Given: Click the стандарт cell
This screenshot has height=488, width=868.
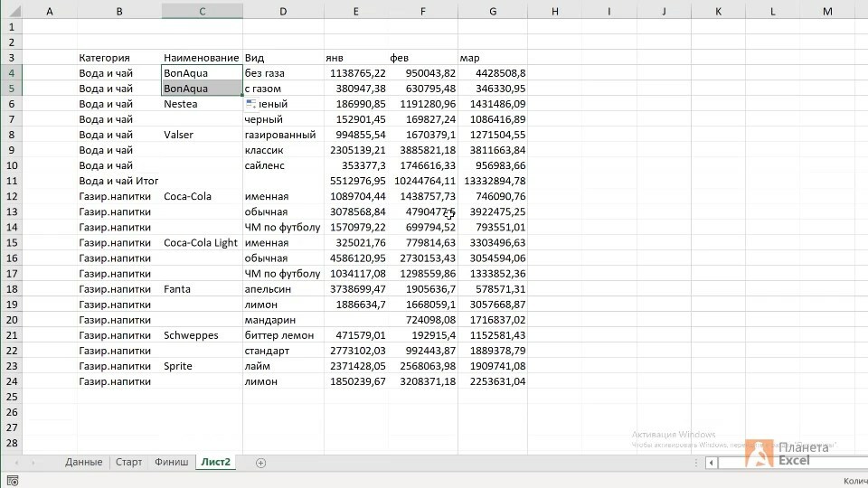Looking at the screenshot, I should tap(283, 351).
